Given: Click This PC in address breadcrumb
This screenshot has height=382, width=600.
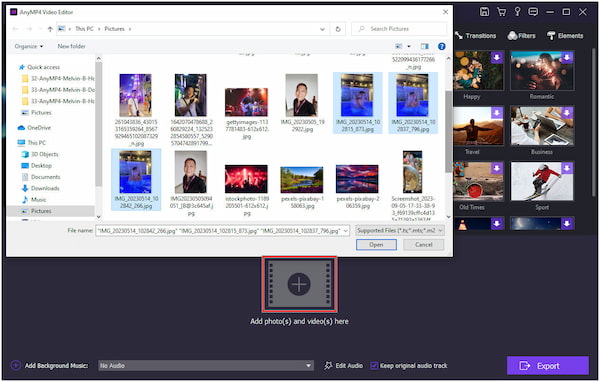Looking at the screenshot, I should click(x=84, y=29).
